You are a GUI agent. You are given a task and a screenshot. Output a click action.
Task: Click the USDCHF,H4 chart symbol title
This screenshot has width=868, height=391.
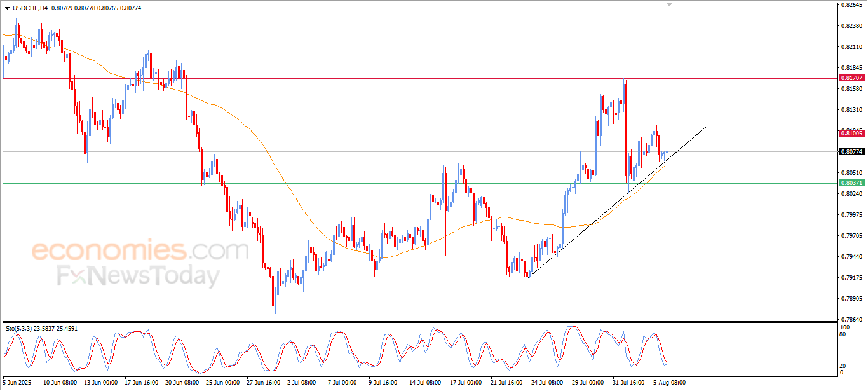coord(29,8)
